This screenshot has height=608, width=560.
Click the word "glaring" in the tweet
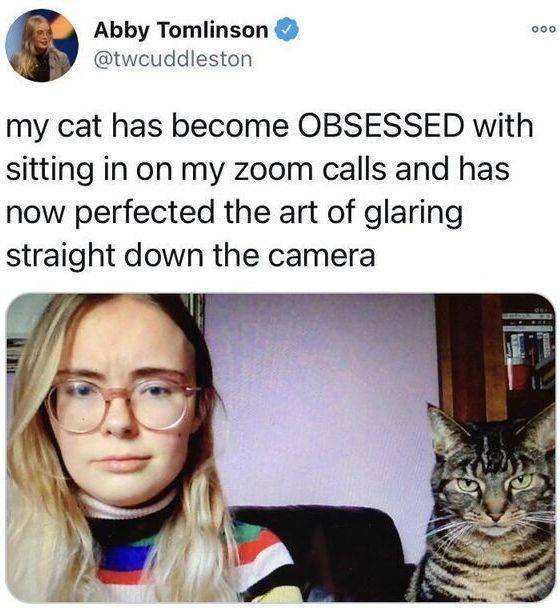(414, 214)
